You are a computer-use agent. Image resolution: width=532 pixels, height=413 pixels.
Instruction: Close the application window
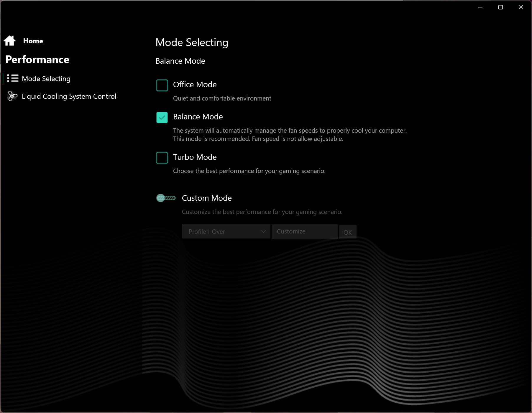pyautogui.click(x=521, y=7)
